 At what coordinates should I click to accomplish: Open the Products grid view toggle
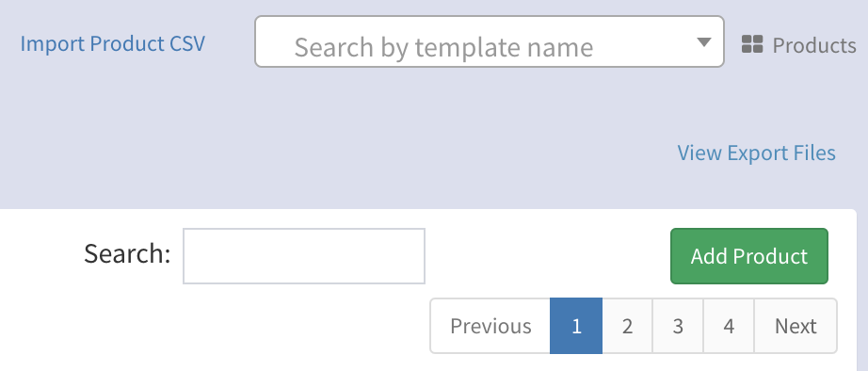click(x=752, y=44)
